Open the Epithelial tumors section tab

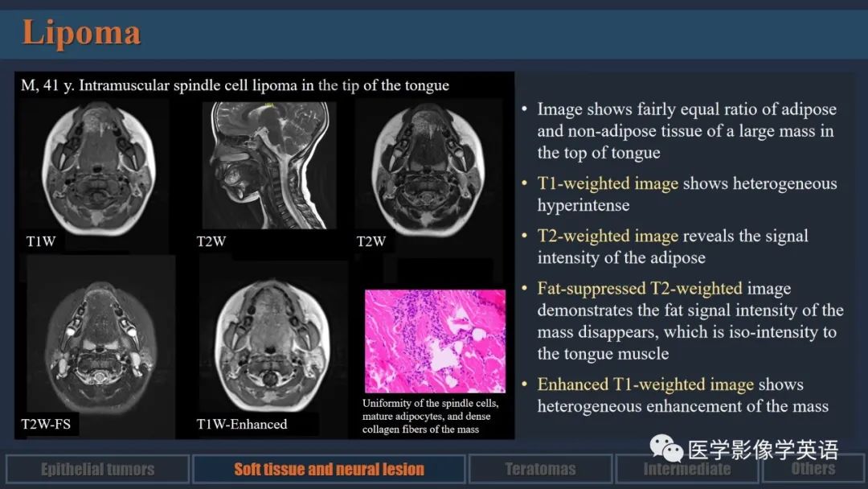[97, 469]
